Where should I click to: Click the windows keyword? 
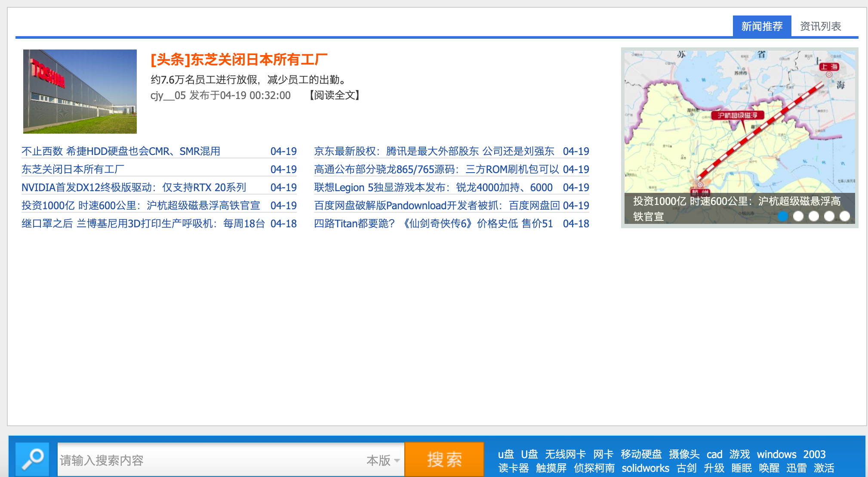[x=776, y=454]
